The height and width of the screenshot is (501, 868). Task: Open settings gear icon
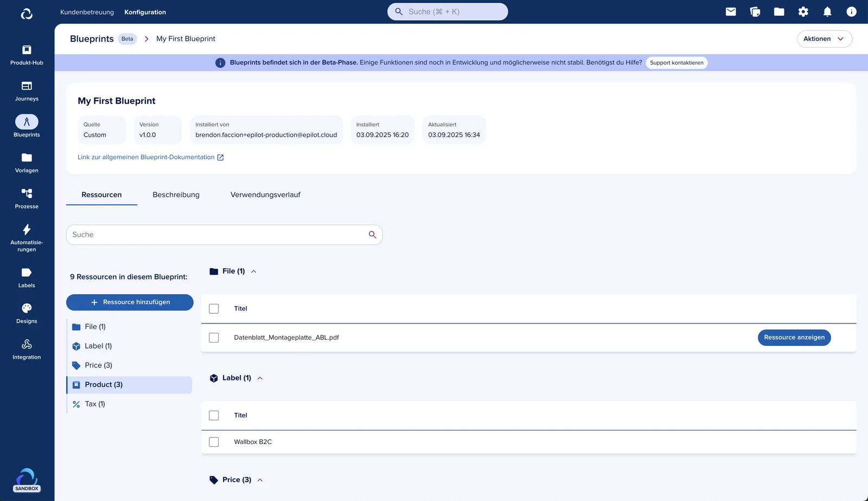click(x=803, y=11)
